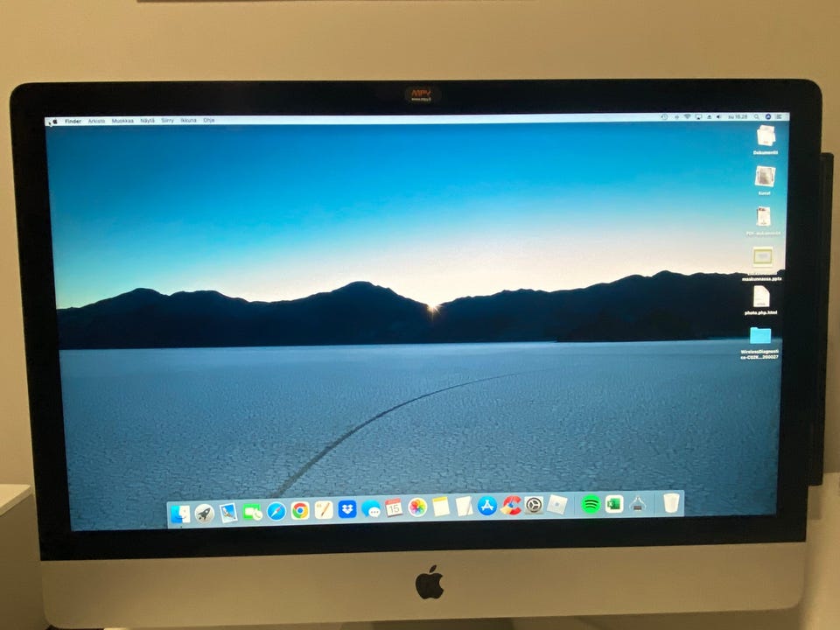
Task: Open the Trash in the Dock
Action: click(x=671, y=503)
